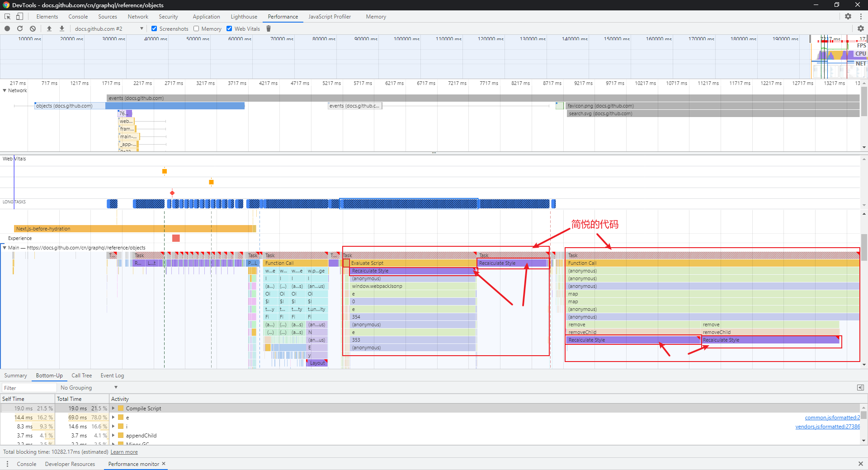Click the Learn more link

pyautogui.click(x=124, y=452)
